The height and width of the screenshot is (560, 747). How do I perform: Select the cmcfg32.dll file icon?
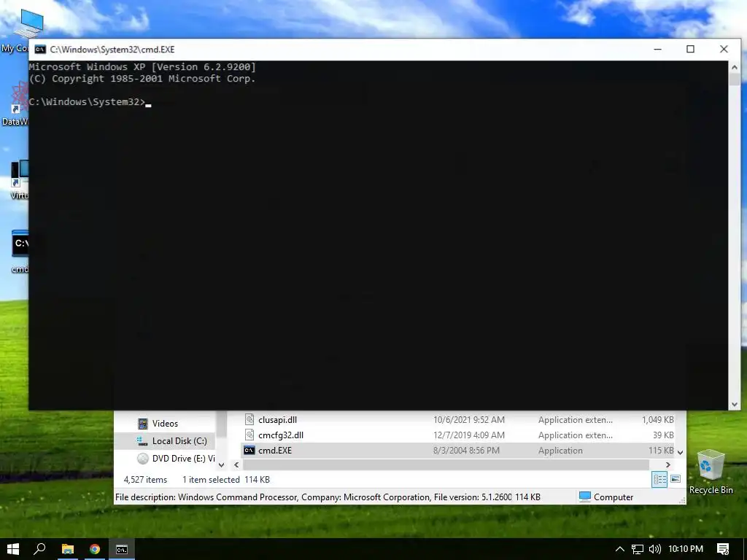point(249,435)
